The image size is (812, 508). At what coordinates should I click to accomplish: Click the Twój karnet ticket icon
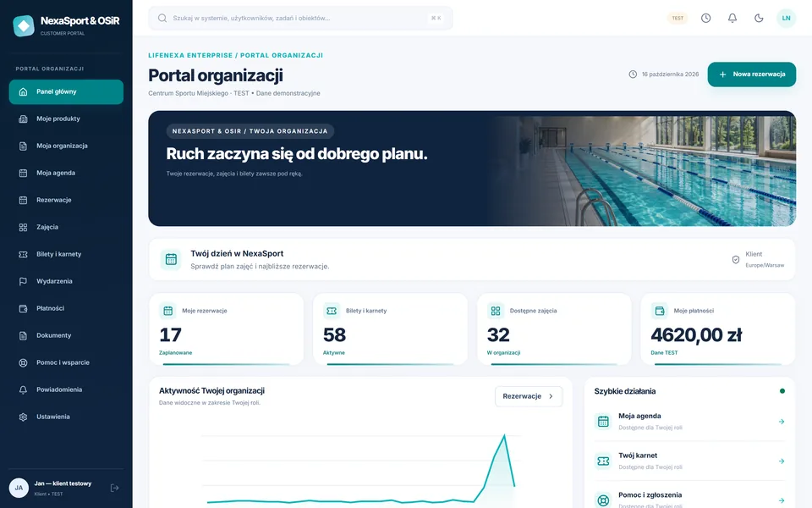coord(603,461)
